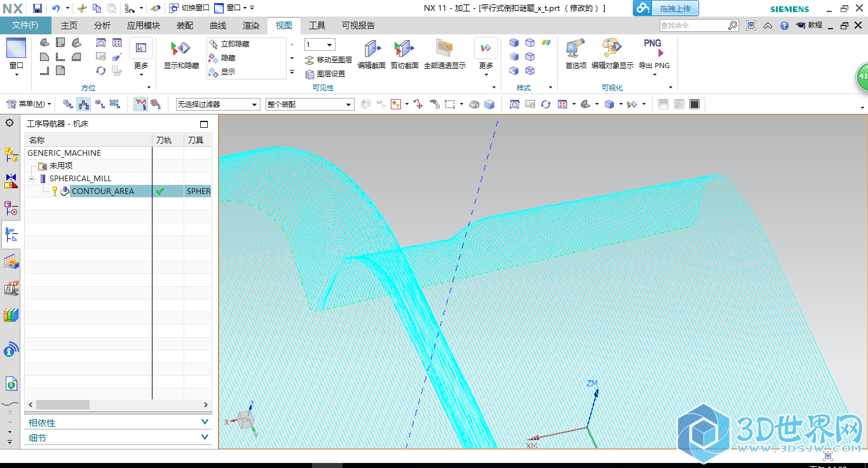The image size is (868, 468).
Task: Click 切换窗口 switch window button
Action: coord(189,8)
